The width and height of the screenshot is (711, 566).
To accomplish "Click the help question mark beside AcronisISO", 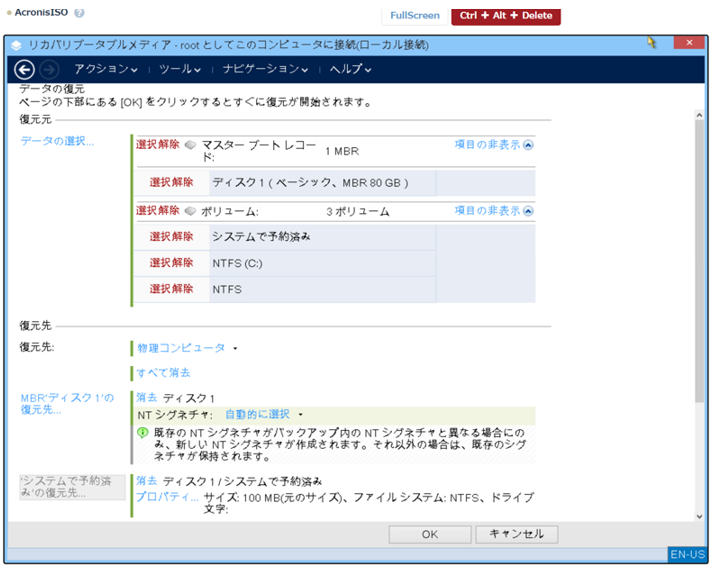I will tap(79, 13).
